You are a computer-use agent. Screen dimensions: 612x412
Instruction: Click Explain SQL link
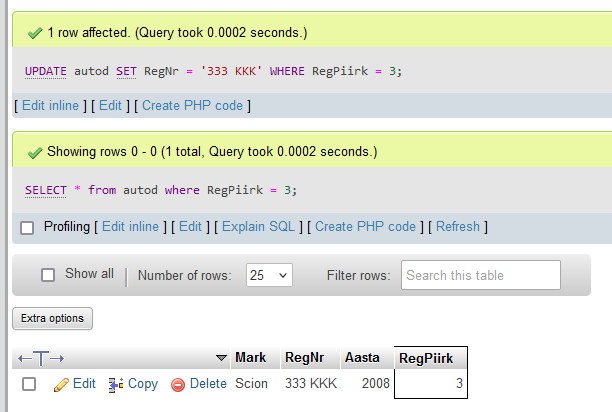tap(257, 227)
